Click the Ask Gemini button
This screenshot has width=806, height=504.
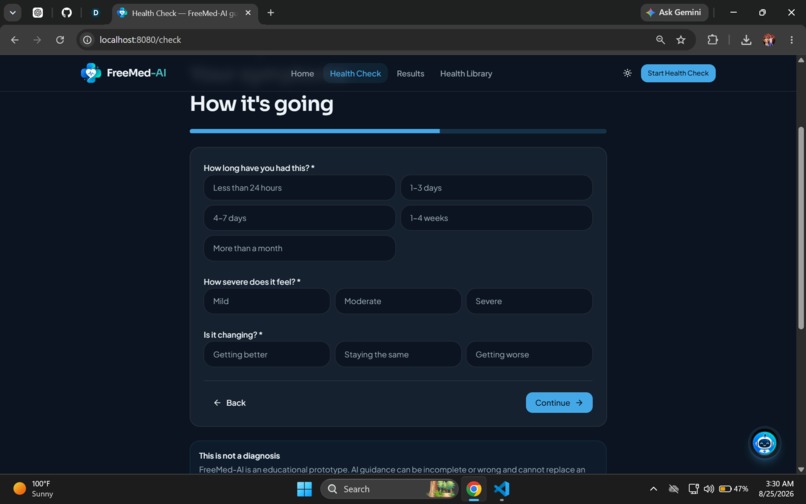tap(674, 12)
